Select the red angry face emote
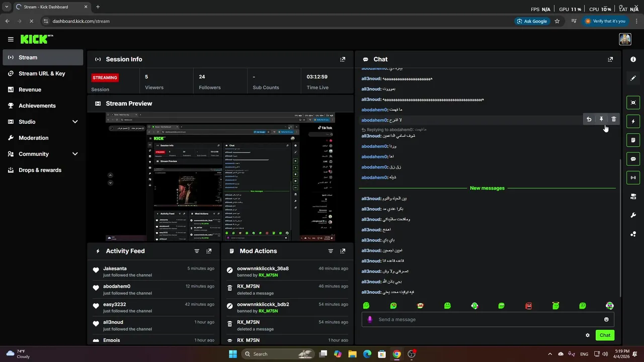 pyautogui.click(x=528, y=306)
